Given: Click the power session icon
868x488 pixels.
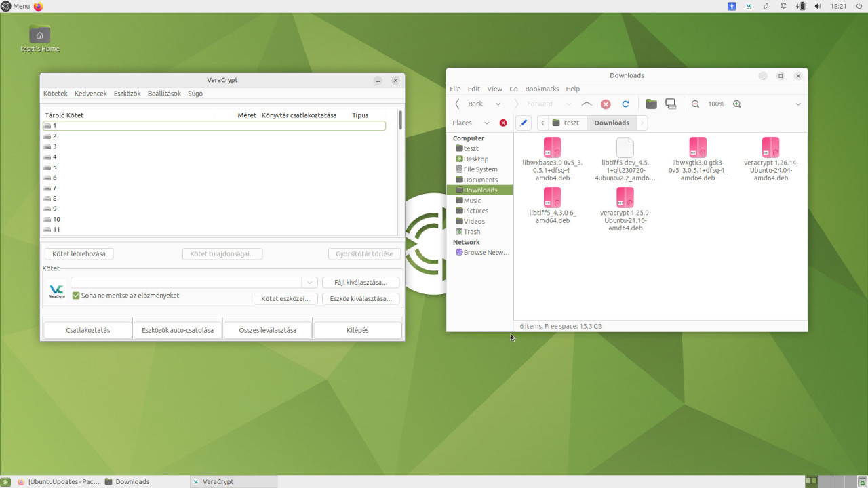Looking at the screenshot, I should click(859, 6).
